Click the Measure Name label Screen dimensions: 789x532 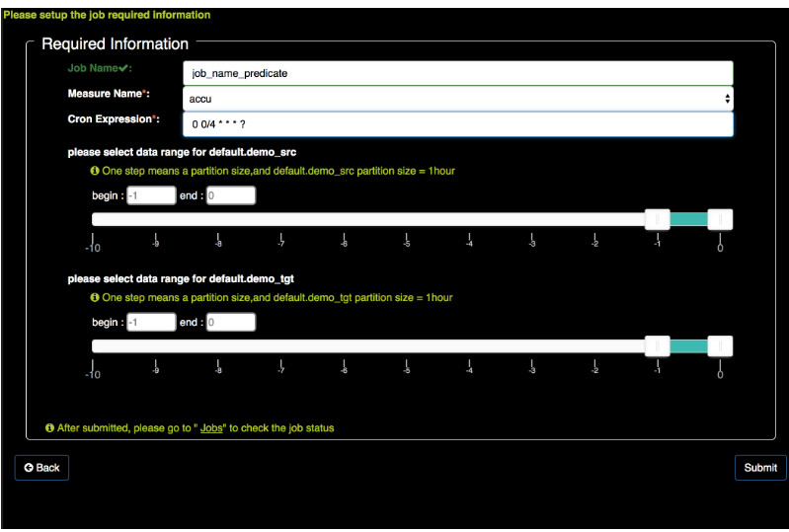coord(109,94)
